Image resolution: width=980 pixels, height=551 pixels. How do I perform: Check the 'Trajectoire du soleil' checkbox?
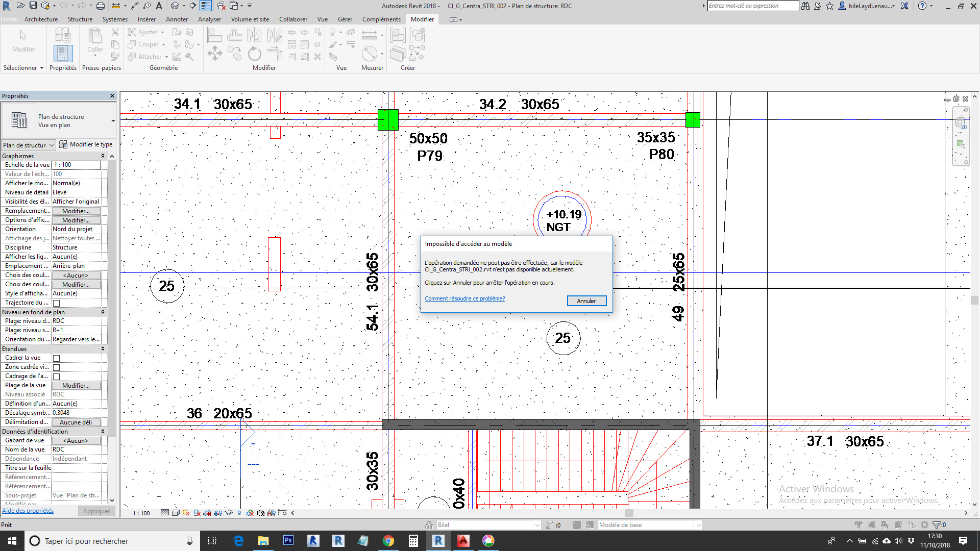pyautogui.click(x=57, y=303)
